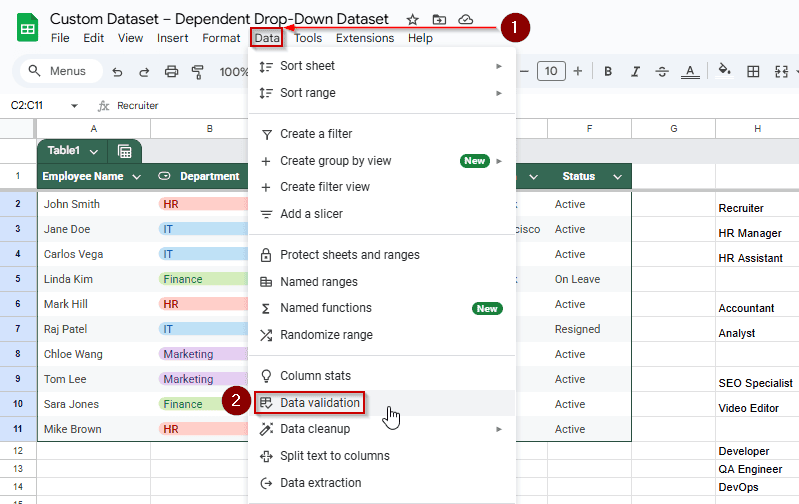Viewport: 799px width, 504px height.
Task: Expand the Sort range submenu
Action: (382, 93)
